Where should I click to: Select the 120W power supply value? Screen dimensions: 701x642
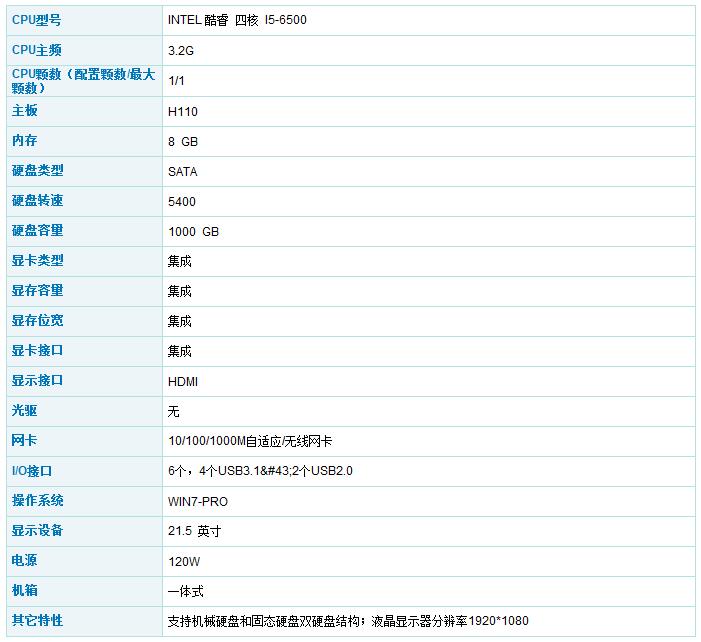click(x=183, y=562)
